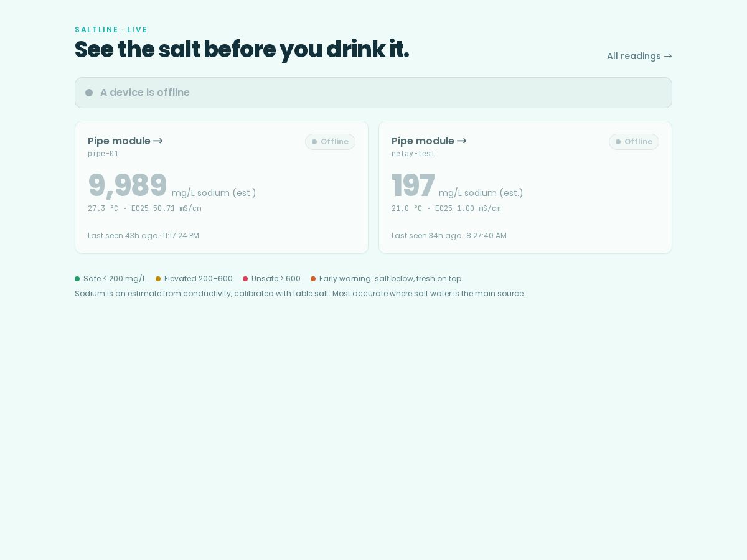The width and height of the screenshot is (747, 560).
Task: Click the 'See the salt before you drink it.' headline
Action: coord(242,50)
